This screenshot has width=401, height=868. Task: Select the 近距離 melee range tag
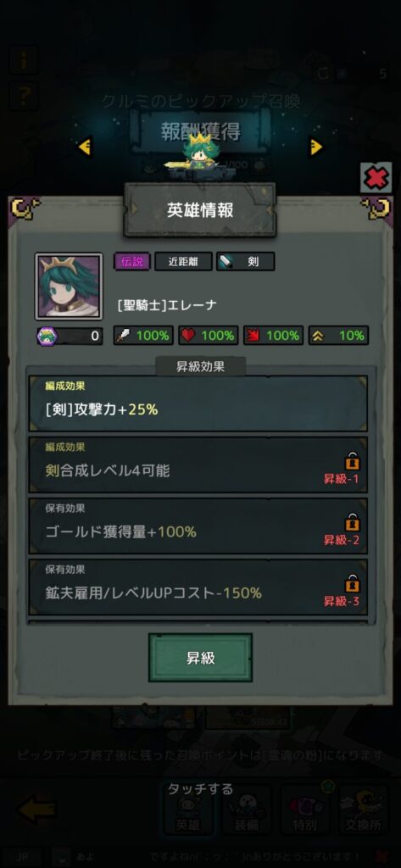183,261
